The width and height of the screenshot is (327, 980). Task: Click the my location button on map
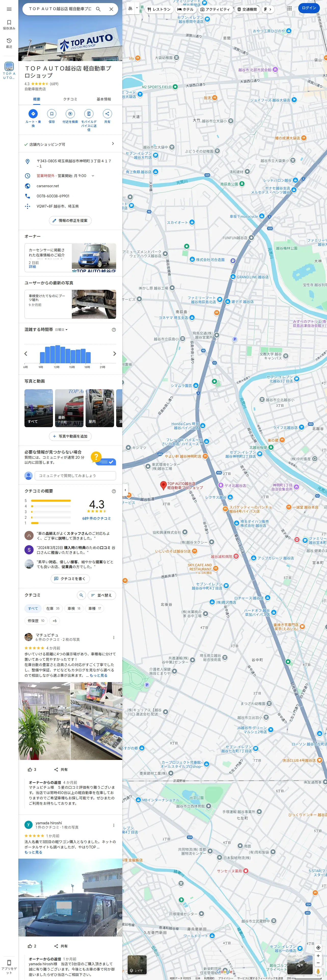pyautogui.click(x=318, y=948)
